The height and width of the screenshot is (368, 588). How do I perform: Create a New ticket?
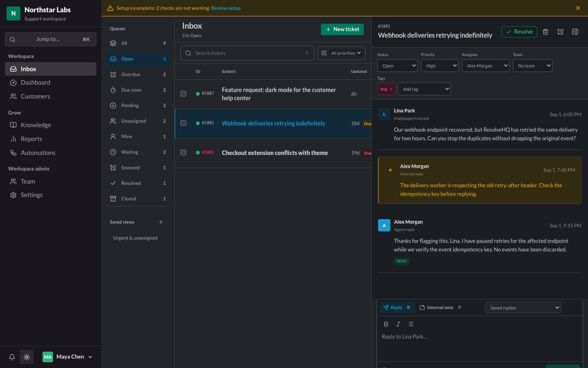pos(342,29)
